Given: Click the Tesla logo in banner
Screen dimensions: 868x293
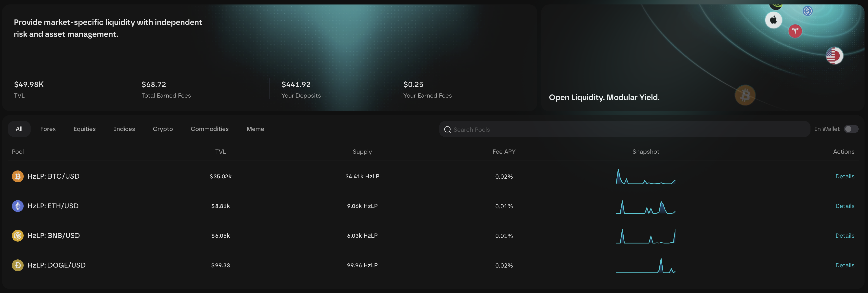Looking at the screenshot, I should pyautogui.click(x=795, y=31).
